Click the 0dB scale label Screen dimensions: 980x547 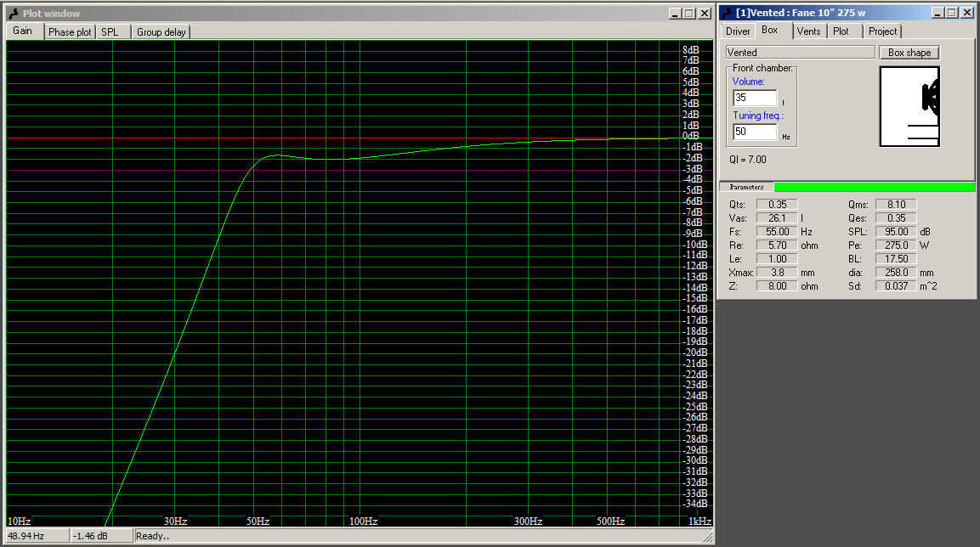691,136
